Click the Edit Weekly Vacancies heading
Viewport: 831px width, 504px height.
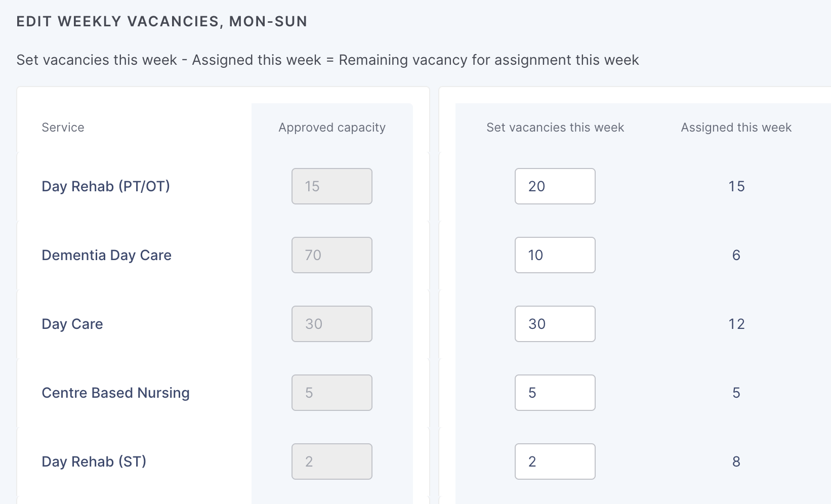tap(161, 21)
